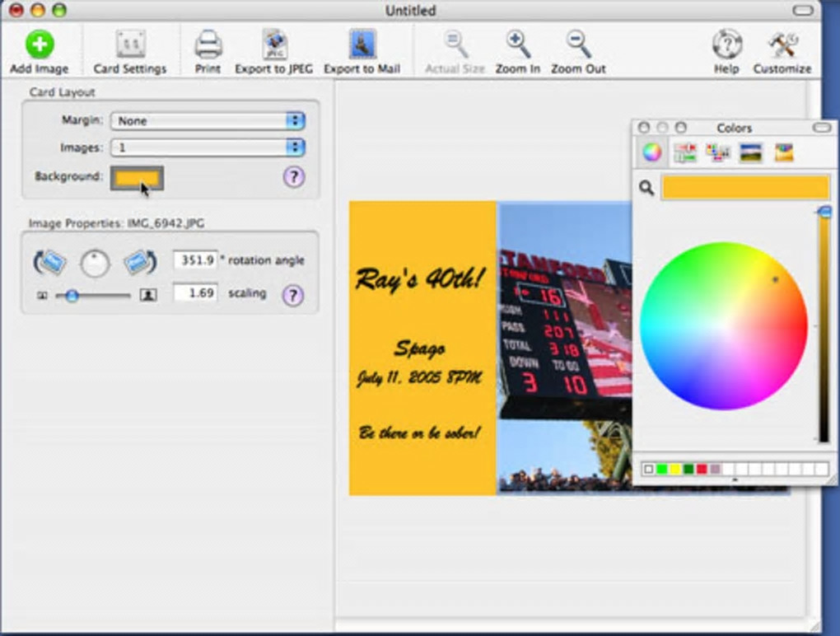The height and width of the screenshot is (636, 840).
Task: Click the toolbar toggle pill in main window
Action: coord(802,10)
